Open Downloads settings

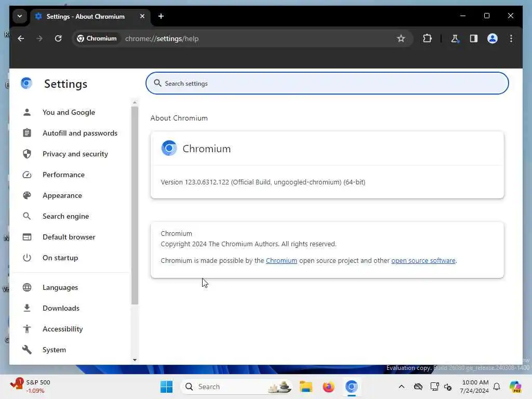(x=61, y=308)
